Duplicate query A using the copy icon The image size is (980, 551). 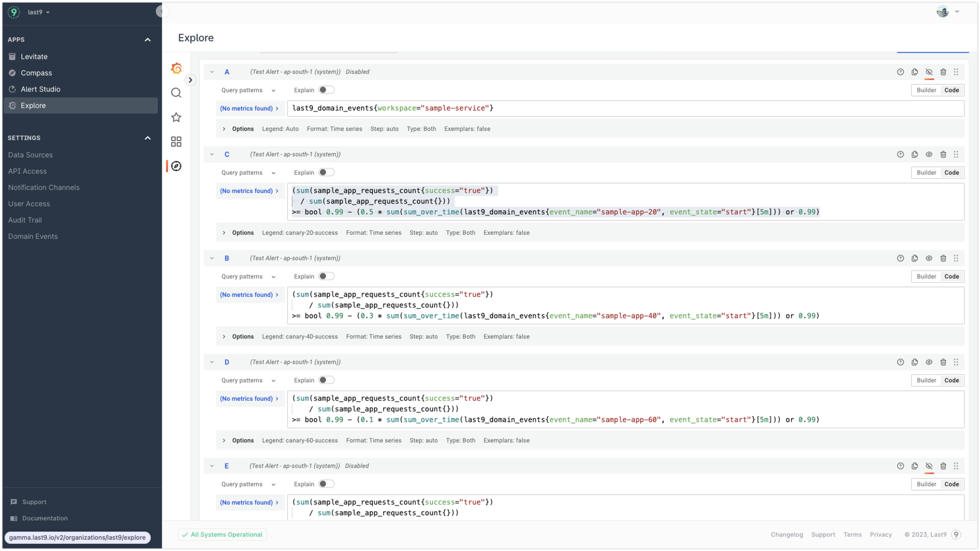pyautogui.click(x=914, y=72)
